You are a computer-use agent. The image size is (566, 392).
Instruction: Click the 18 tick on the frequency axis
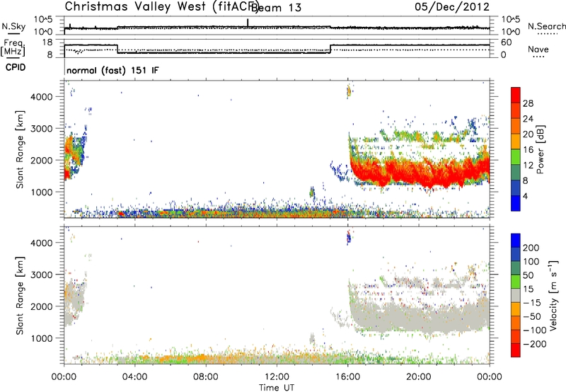(x=47, y=42)
